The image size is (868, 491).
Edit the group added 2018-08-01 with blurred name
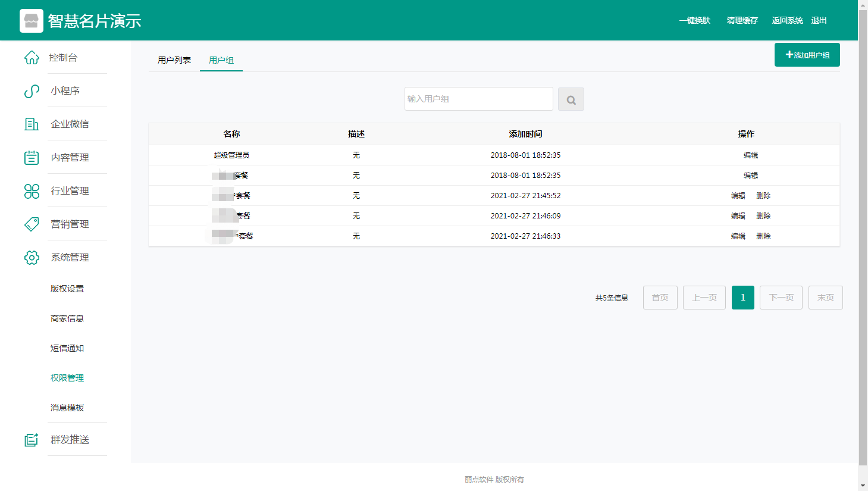(751, 176)
